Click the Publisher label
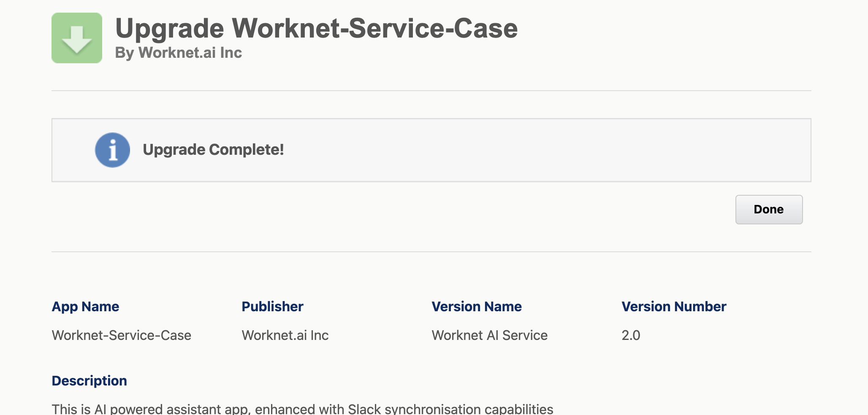Screen dimensions: 868x415 [272, 307]
